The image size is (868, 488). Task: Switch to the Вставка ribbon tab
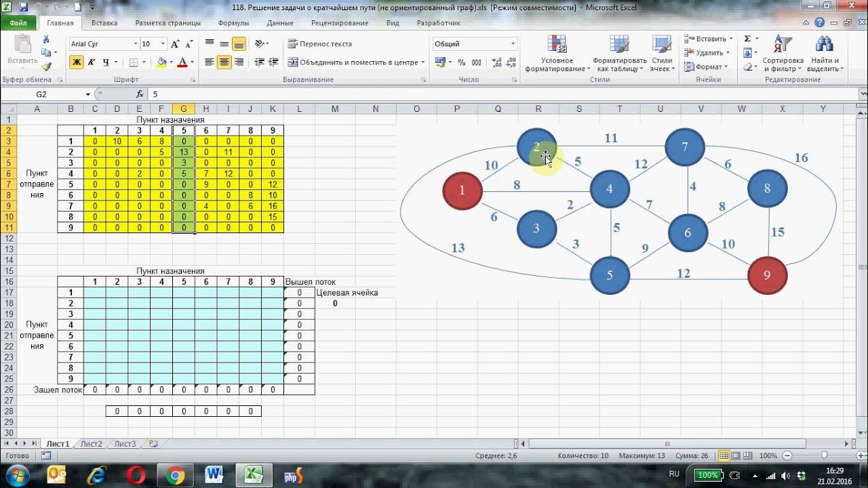[x=104, y=23]
